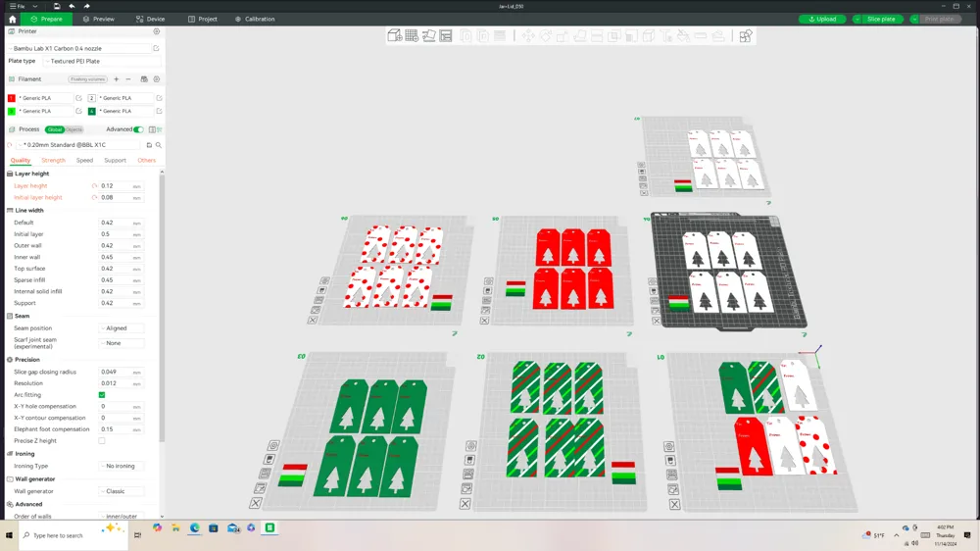Image resolution: width=980 pixels, height=551 pixels.
Task: Open the Assembly view icon in the toolbar
Action: 746,35
